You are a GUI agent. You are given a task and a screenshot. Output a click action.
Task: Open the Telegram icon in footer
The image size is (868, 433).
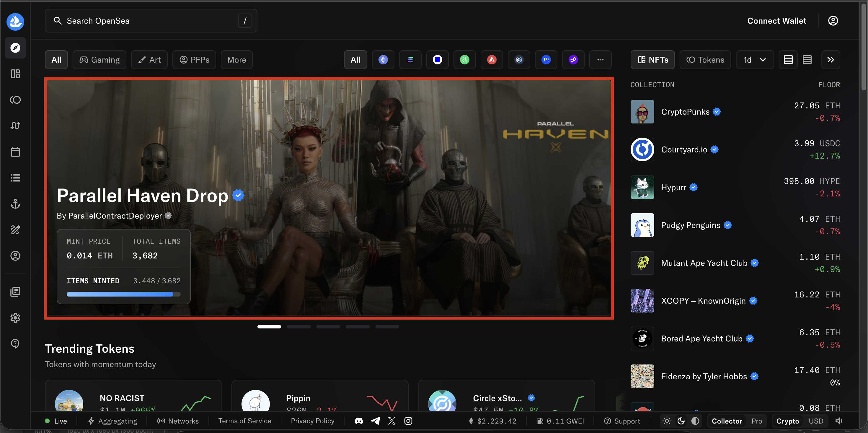375,421
